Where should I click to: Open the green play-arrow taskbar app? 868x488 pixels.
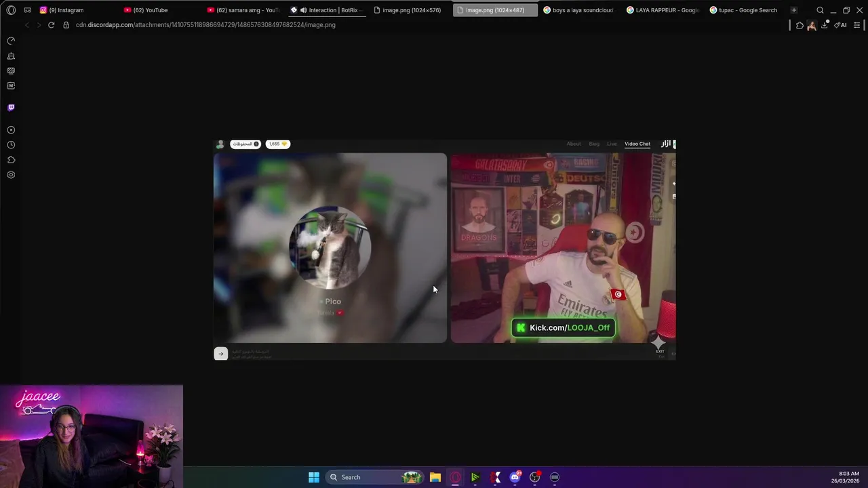[x=475, y=477]
